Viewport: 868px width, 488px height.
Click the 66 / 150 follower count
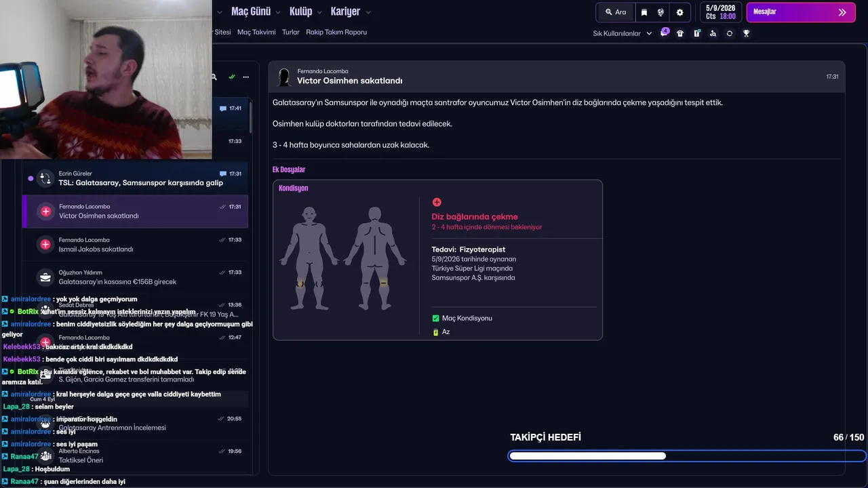tap(849, 437)
